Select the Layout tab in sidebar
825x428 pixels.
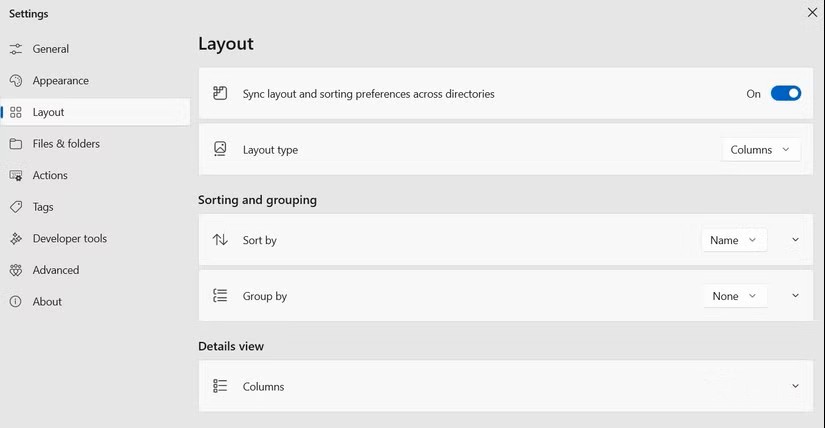tap(48, 113)
